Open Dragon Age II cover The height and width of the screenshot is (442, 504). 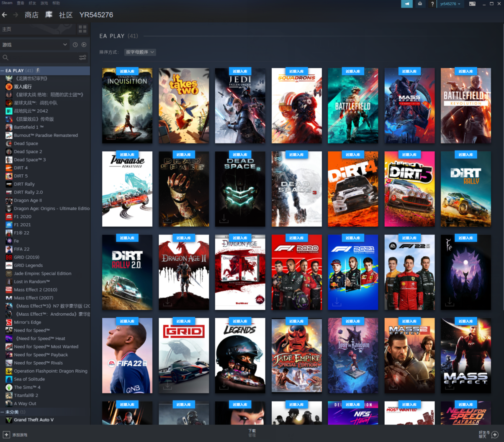(184, 272)
